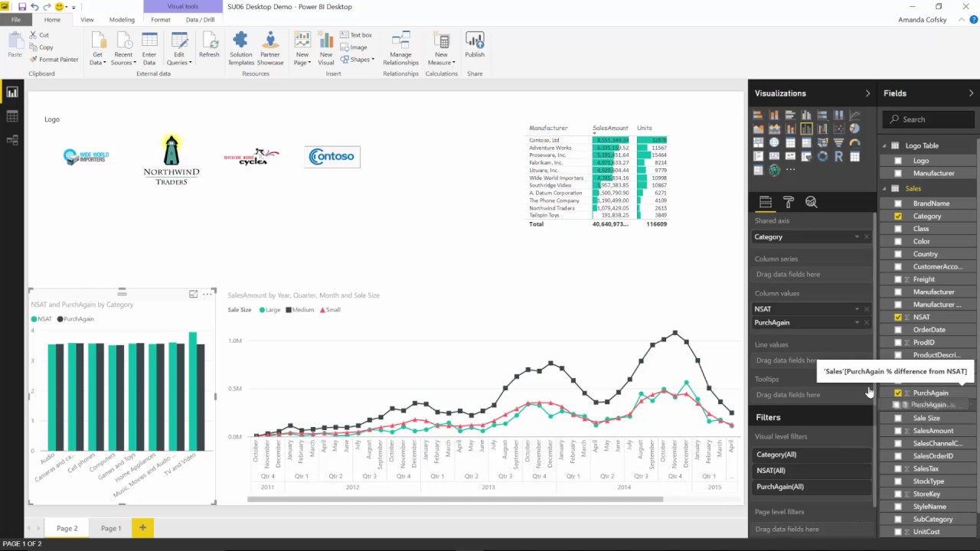Collapse the Visualizations pane chevron
The width and height of the screenshot is (980, 551).
[x=867, y=93]
